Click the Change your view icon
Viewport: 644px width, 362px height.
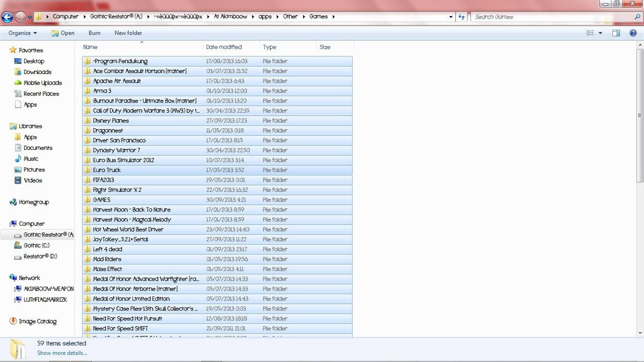coord(590,33)
